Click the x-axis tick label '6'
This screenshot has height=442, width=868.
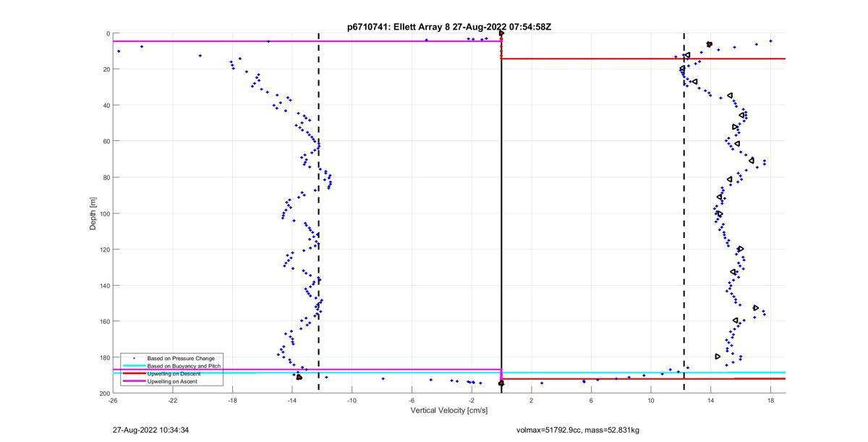pos(591,401)
